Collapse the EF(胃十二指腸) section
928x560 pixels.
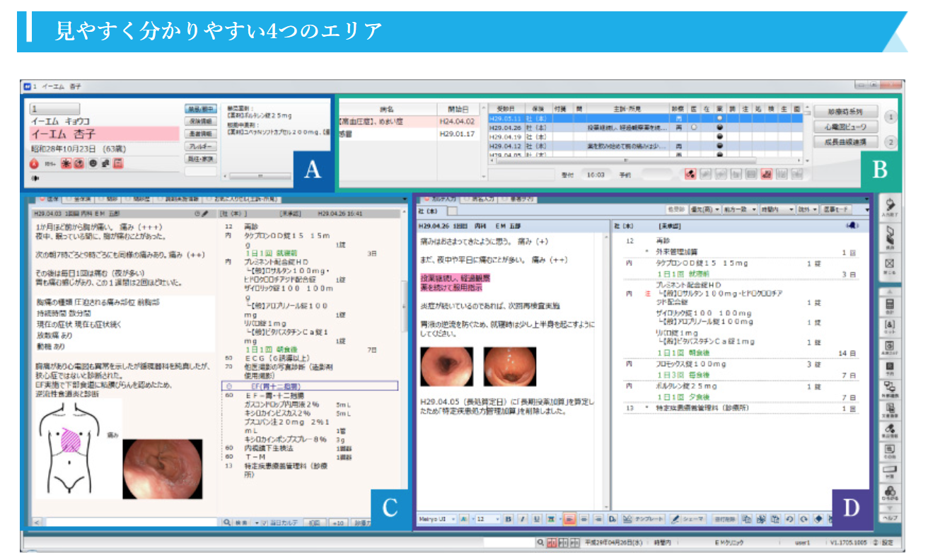click(228, 386)
